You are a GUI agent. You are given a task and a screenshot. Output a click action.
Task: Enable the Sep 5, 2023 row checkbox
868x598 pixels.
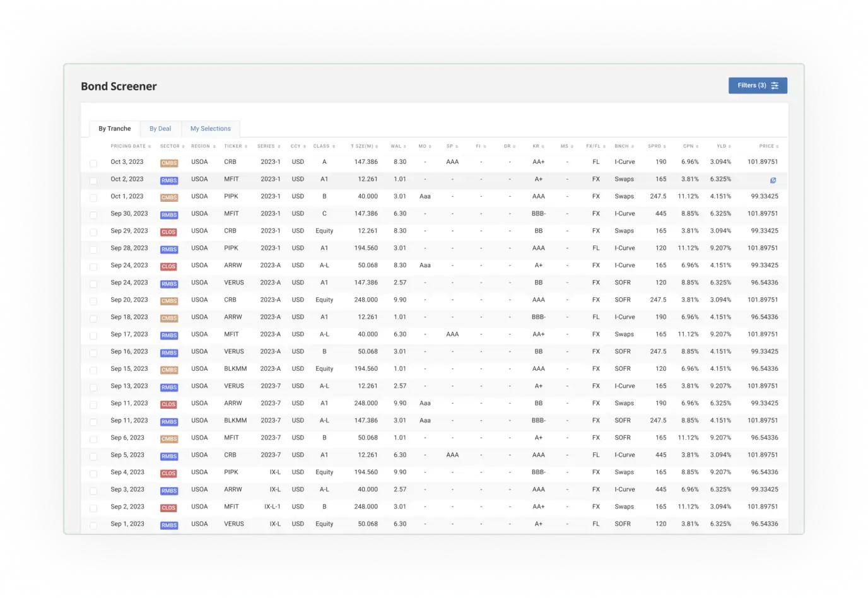coord(93,456)
